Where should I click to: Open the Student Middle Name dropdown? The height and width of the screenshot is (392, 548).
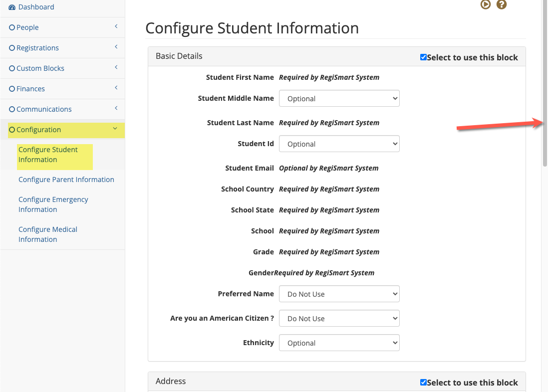pyautogui.click(x=339, y=98)
